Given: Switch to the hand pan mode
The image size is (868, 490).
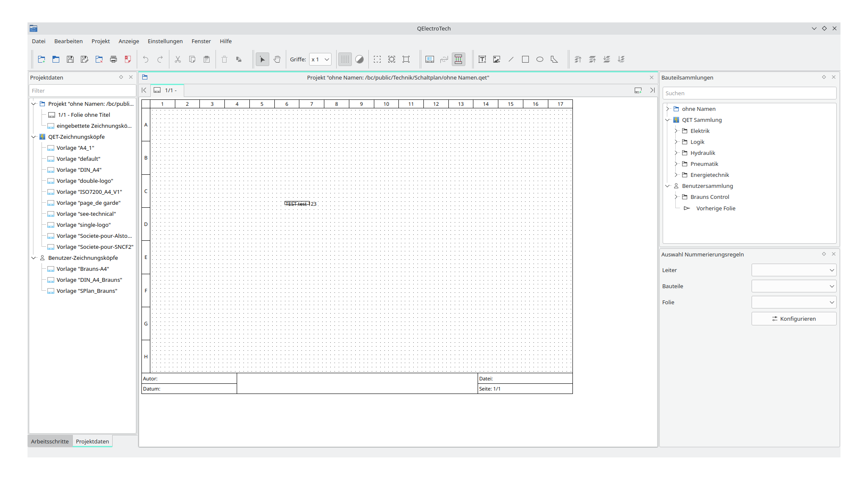Looking at the screenshot, I should [277, 59].
